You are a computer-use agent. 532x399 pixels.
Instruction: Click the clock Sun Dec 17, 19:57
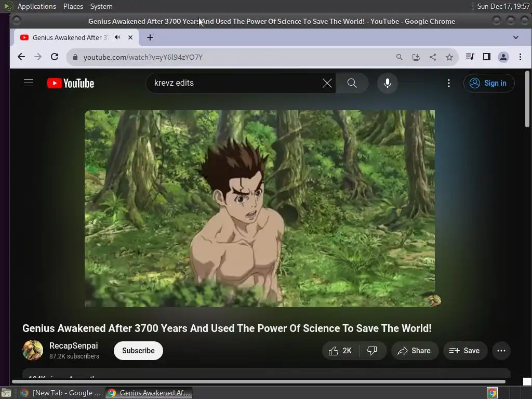click(x=503, y=6)
